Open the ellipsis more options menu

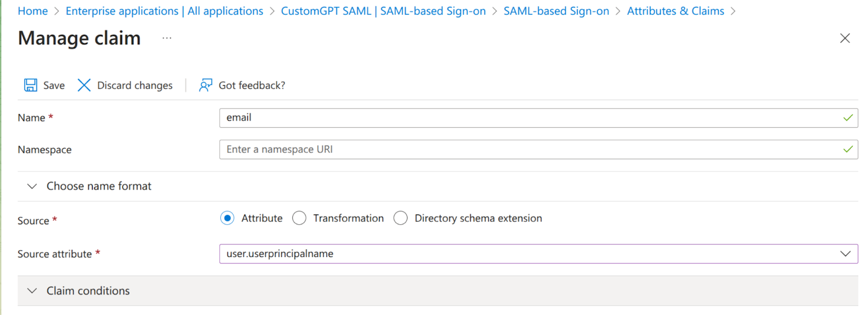(x=167, y=38)
